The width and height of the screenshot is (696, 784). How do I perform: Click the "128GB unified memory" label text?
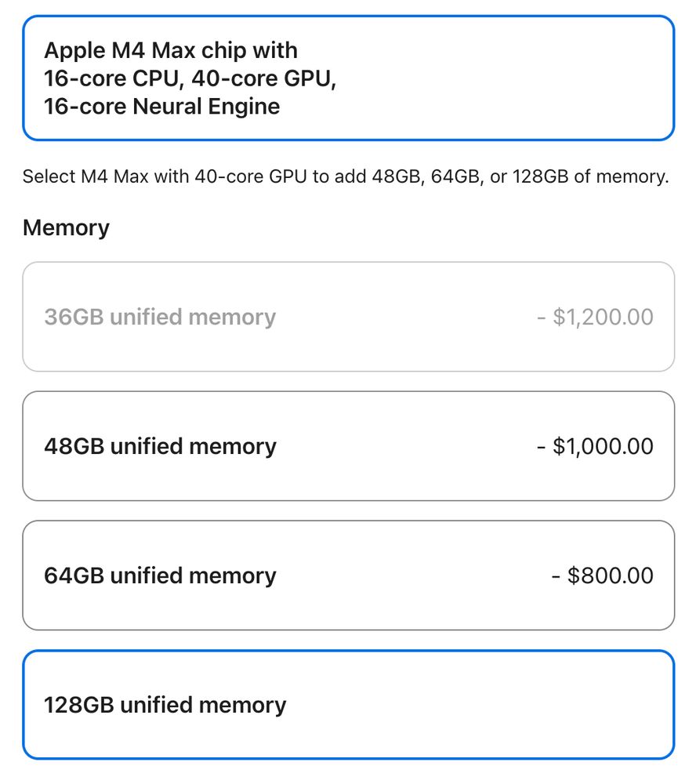coord(165,705)
